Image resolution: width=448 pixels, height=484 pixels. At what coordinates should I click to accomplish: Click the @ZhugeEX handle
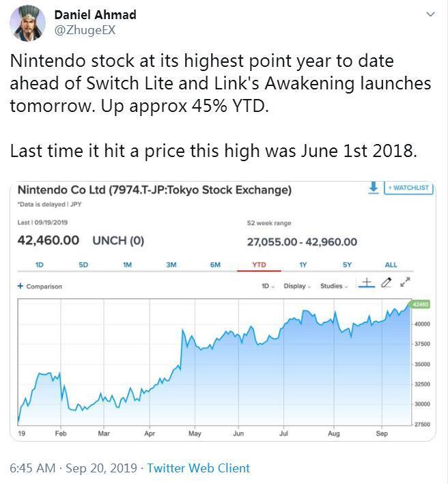85,30
